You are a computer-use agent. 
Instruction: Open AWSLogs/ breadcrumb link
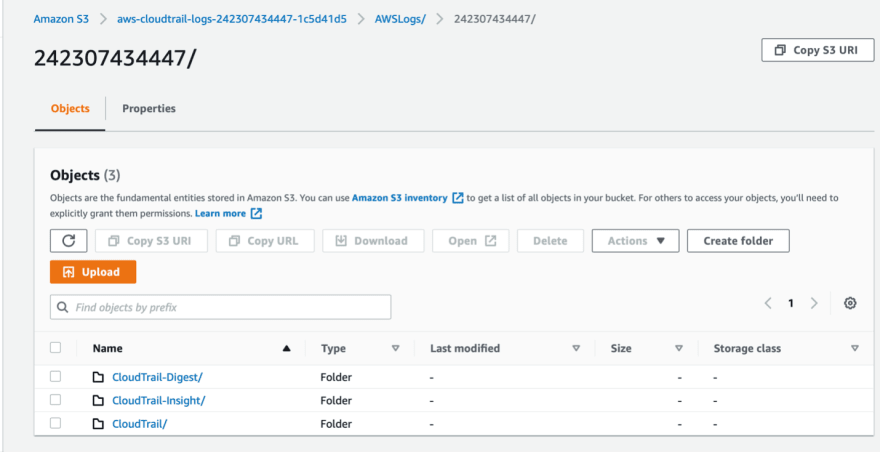pos(400,19)
